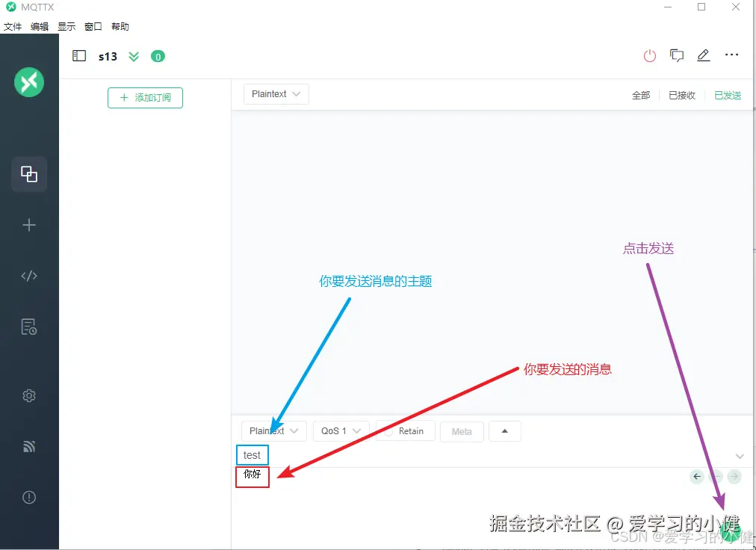
Task: Open the About panel via exclamation icon
Action: click(28, 497)
